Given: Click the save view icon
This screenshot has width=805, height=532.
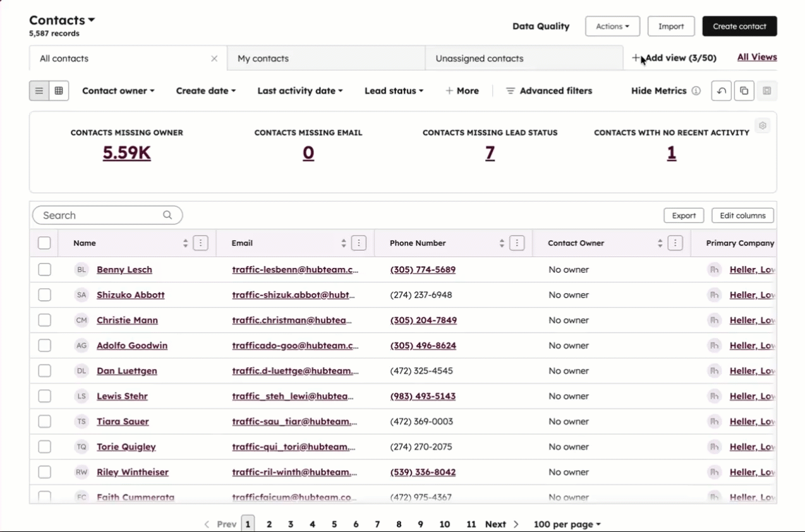Looking at the screenshot, I should [x=766, y=90].
